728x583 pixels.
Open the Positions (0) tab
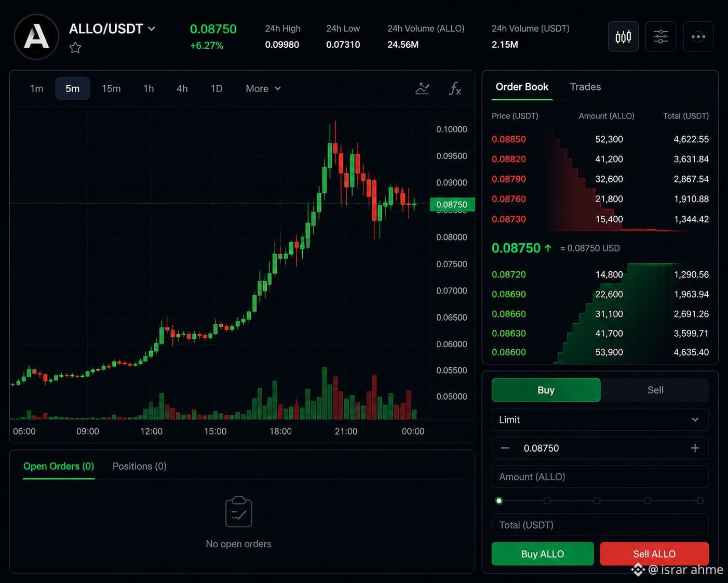coord(140,466)
